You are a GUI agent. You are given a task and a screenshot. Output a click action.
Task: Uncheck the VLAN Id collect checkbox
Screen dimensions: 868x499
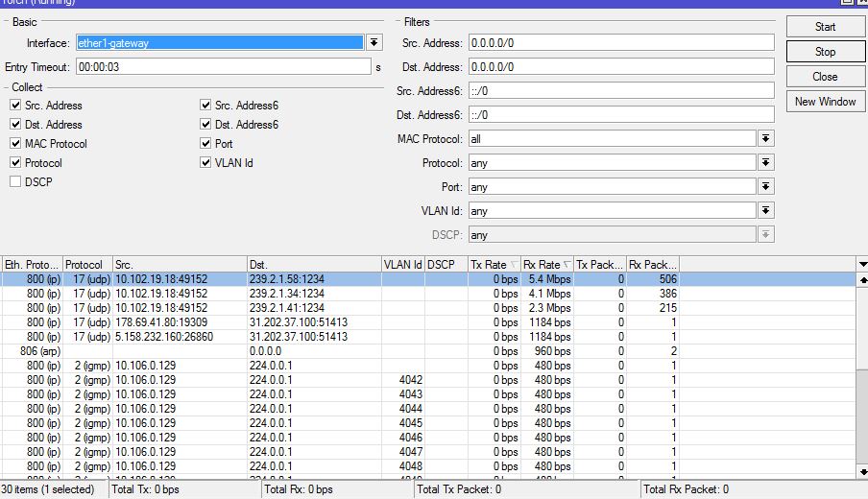[205, 163]
